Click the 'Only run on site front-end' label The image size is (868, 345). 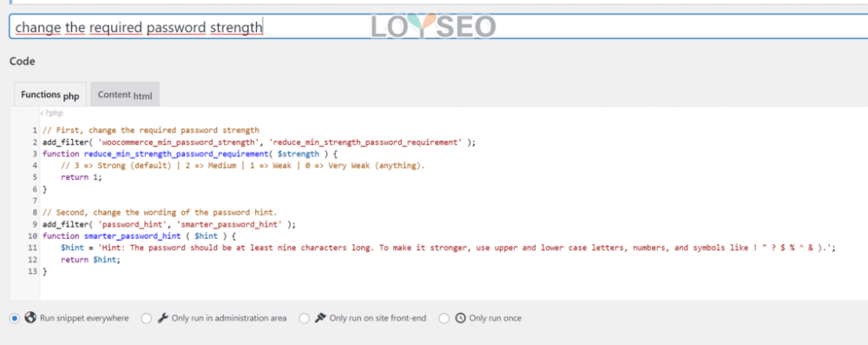pos(378,318)
